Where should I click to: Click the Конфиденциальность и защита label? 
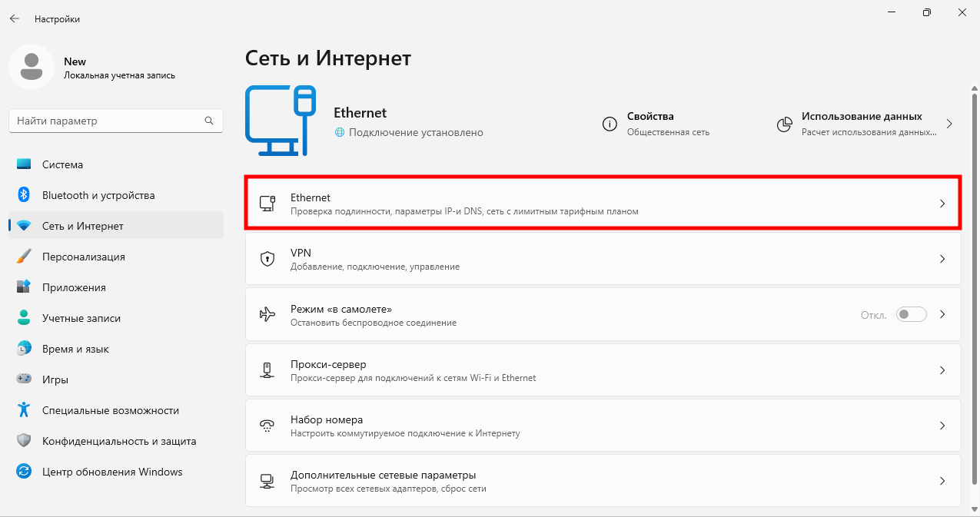[x=119, y=441]
